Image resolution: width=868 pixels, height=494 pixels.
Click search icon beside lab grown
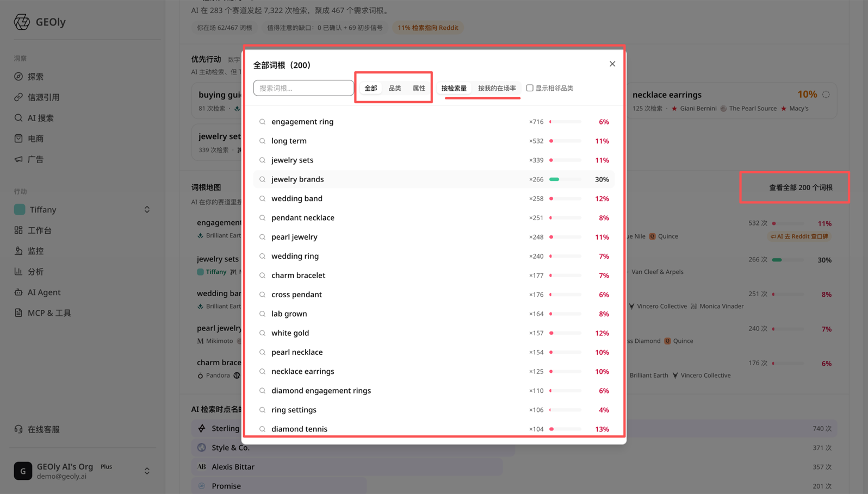coord(262,314)
